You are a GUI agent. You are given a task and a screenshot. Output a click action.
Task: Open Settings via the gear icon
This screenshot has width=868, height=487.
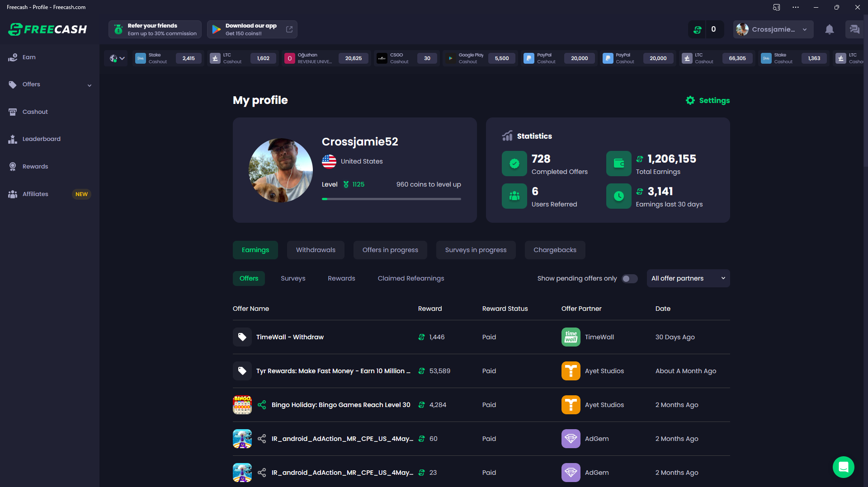pyautogui.click(x=690, y=100)
